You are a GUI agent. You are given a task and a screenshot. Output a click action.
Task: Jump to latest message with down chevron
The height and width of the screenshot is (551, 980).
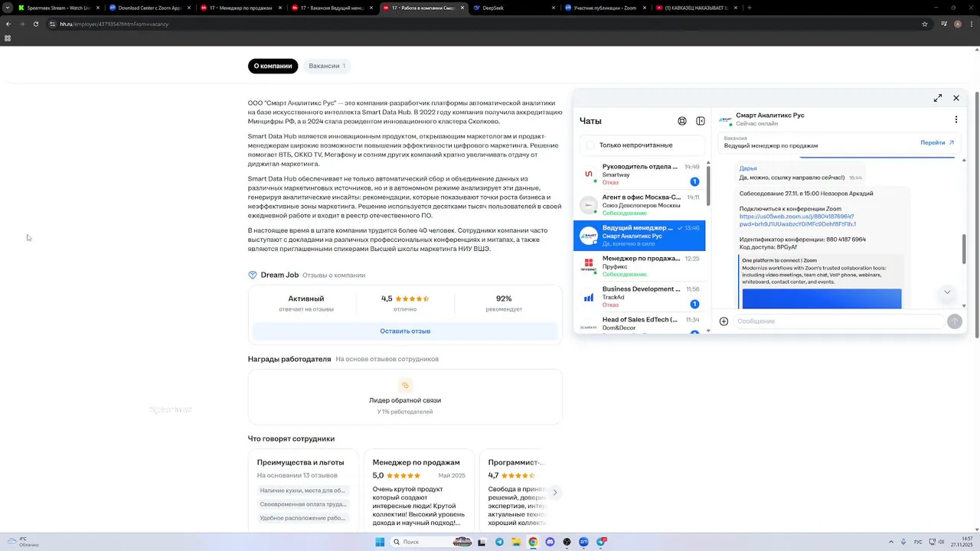click(947, 292)
